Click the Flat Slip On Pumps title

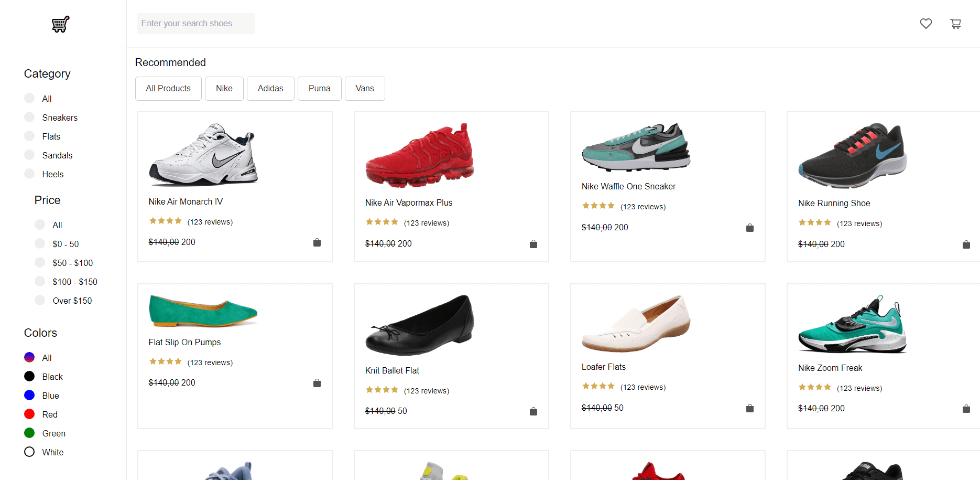click(184, 342)
